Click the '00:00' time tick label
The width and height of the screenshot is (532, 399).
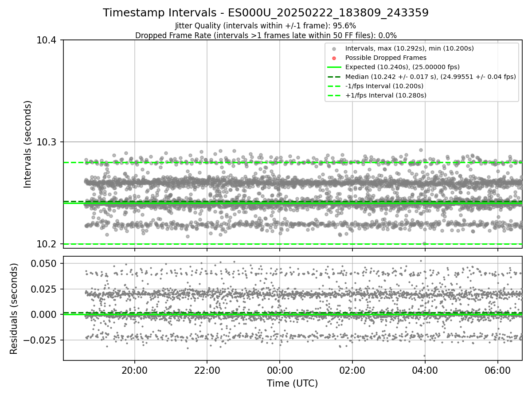[x=280, y=370]
